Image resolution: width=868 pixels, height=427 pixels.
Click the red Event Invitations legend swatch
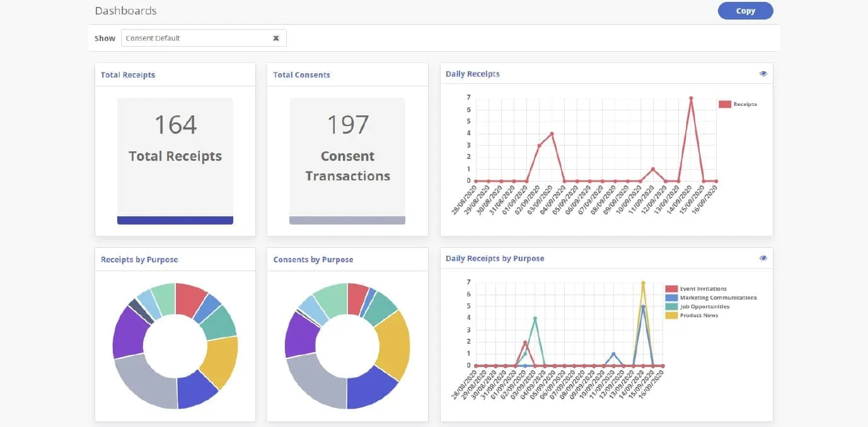point(671,289)
